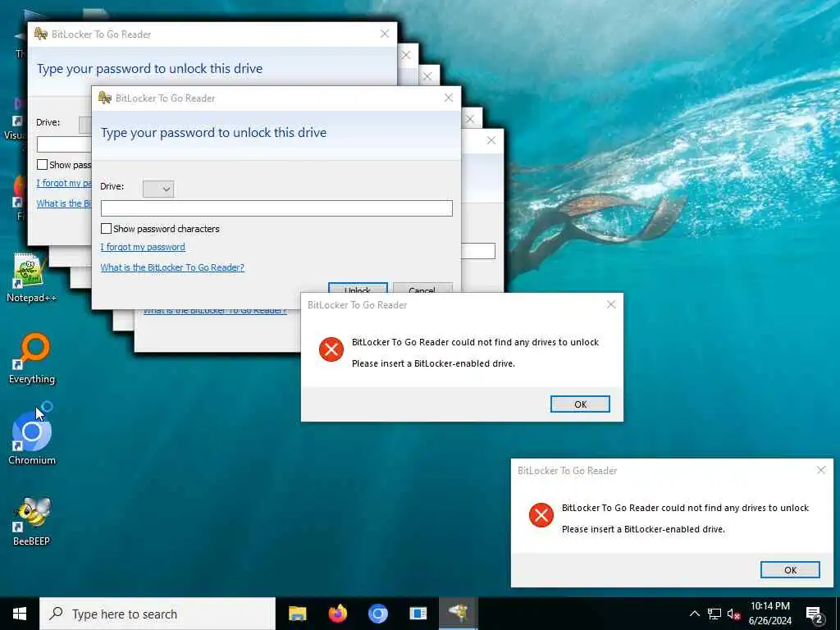
Task: Click What is the Bi... link in back-left window
Action: (x=64, y=203)
